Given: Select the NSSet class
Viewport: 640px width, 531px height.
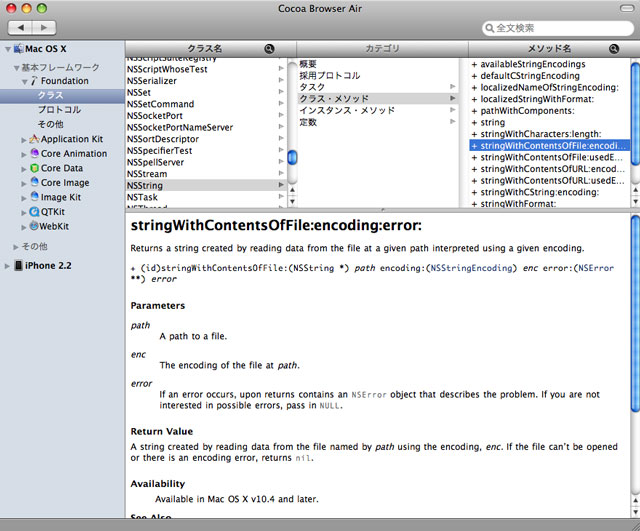Looking at the screenshot, I should click(206, 93).
